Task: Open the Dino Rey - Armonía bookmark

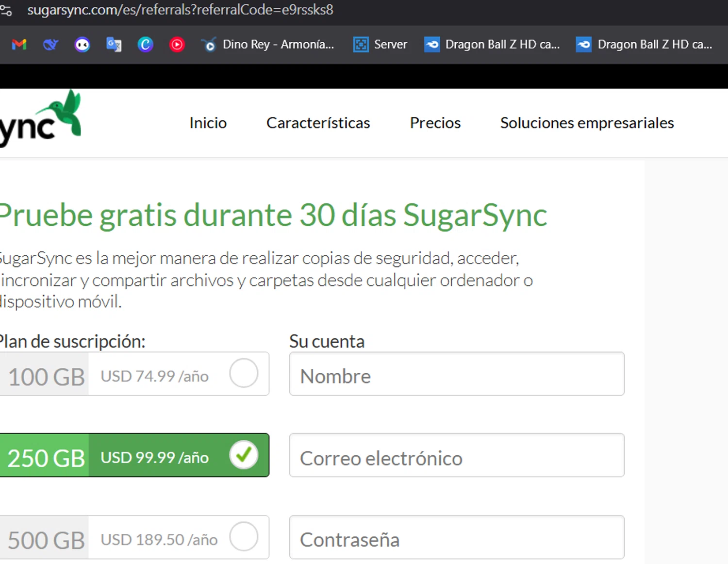Action: 267,45
